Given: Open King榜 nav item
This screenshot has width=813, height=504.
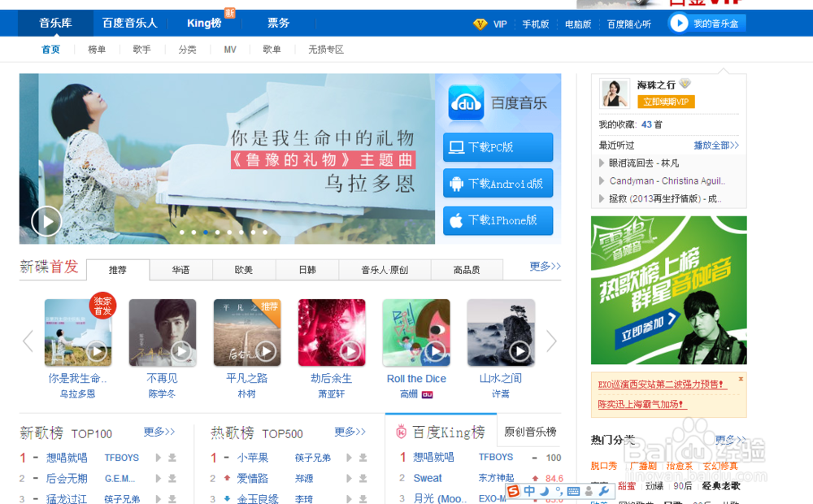Looking at the screenshot, I should tap(204, 23).
